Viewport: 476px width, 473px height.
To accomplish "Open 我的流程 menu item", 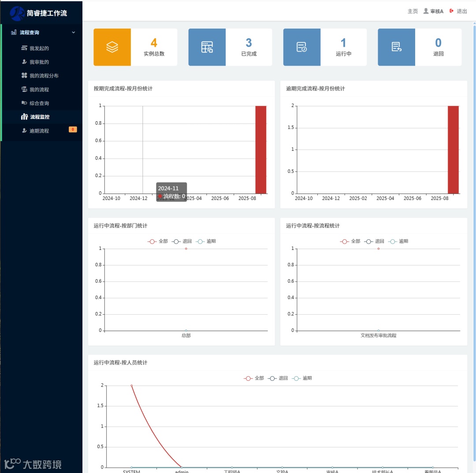I will tap(39, 89).
